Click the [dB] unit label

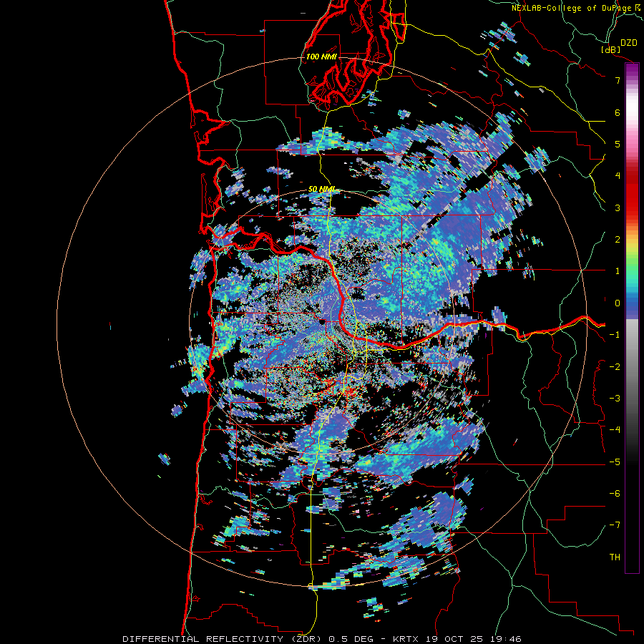(611, 49)
